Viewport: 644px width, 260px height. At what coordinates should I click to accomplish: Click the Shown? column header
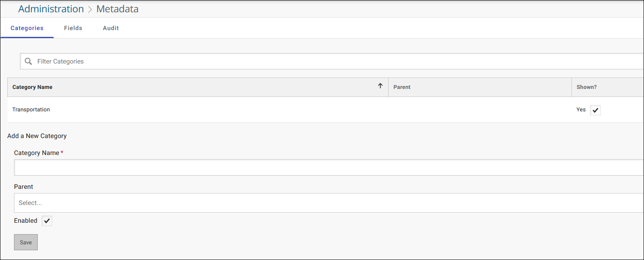[586, 87]
